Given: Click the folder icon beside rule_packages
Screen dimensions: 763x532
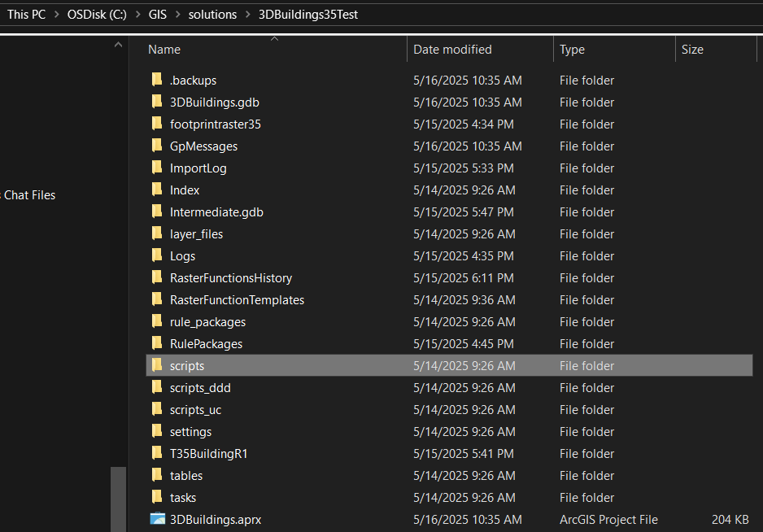Looking at the screenshot, I should pyautogui.click(x=157, y=321).
